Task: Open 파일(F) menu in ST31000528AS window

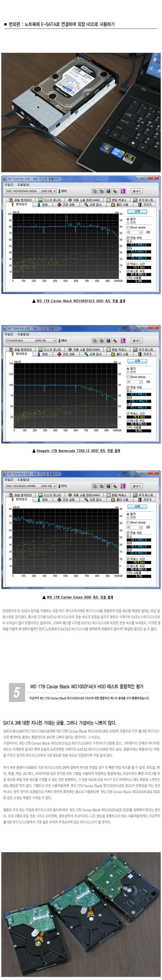Action: (x=9, y=334)
